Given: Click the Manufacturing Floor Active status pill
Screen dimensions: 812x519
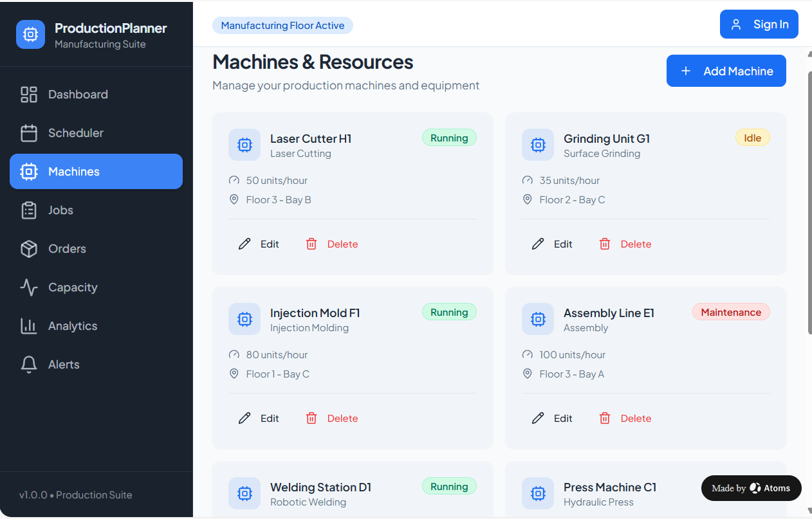Looking at the screenshot, I should [282, 26].
